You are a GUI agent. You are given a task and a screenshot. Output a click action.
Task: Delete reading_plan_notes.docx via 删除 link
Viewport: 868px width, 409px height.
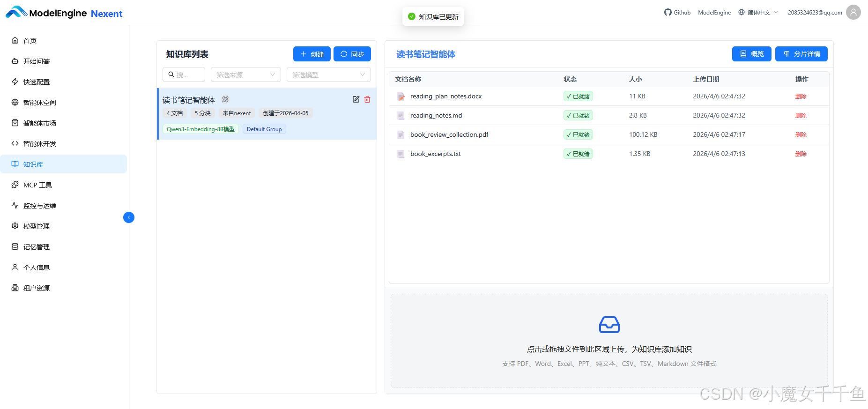point(801,96)
